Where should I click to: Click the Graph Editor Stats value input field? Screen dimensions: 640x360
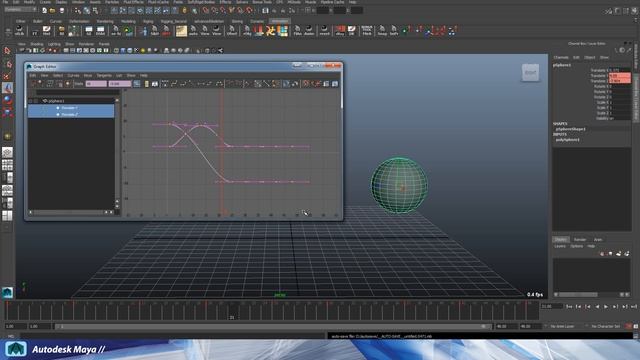[x=120, y=84]
